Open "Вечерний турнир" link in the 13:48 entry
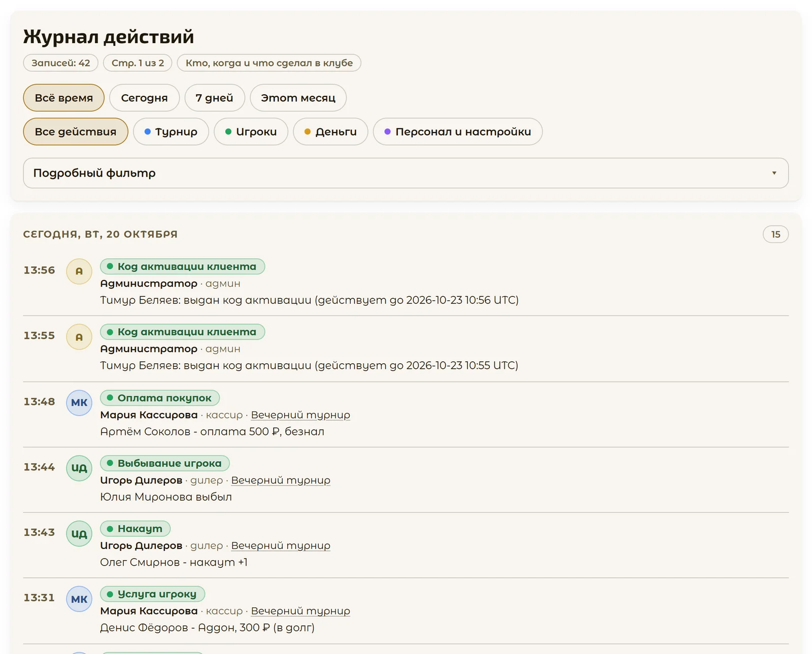Image resolution: width=812 pixels, height=654 pixels. 300,415
